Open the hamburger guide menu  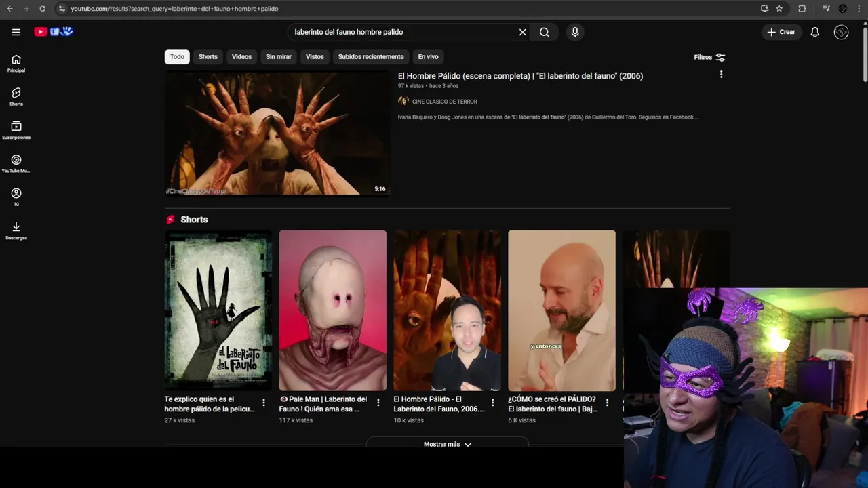(16, 32)
